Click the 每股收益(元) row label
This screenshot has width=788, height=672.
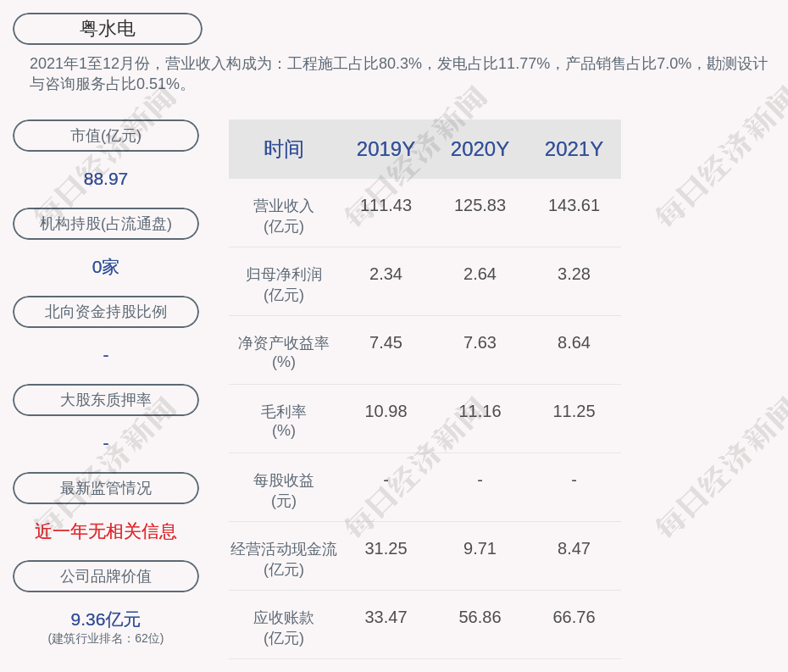click(284, 491)
